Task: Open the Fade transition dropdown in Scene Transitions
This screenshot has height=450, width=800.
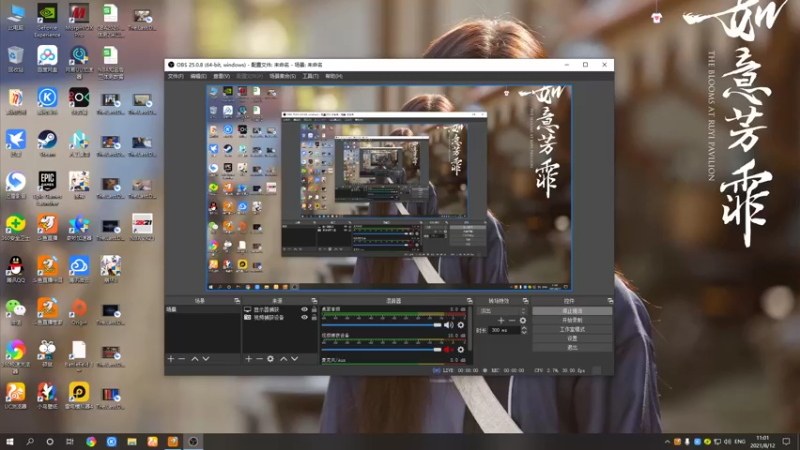Action: (x=503, y=310)
